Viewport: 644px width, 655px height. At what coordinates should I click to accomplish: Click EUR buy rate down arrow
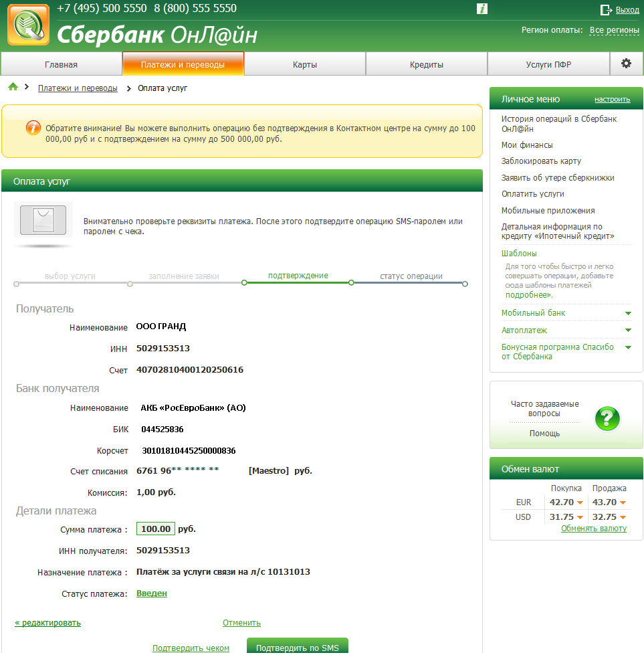(580, 502)
